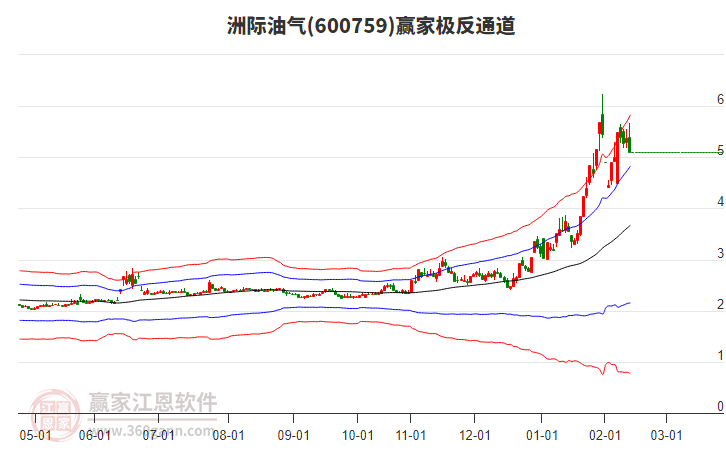This screenshot has height=450, width=726.
Task: Click the chart title 洲际油气(600759)赢家极反通道
Action: pyautogui.click(x=371, y=25)
